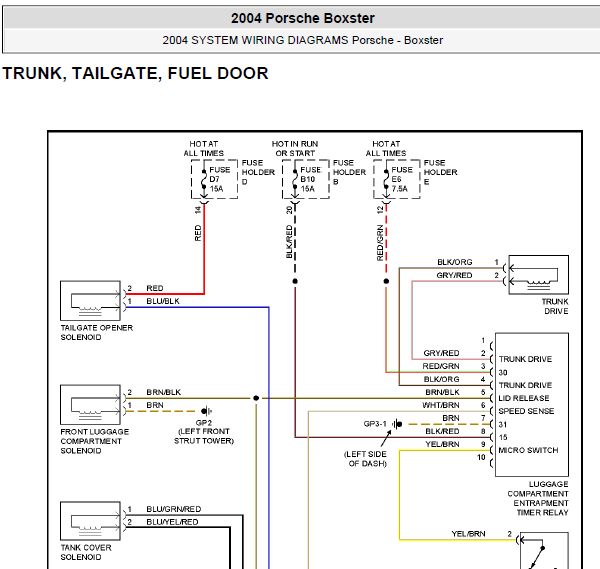600x569 pixels.
Task: Click the relay terminal '30' label
Action: [x=503, y=372]
